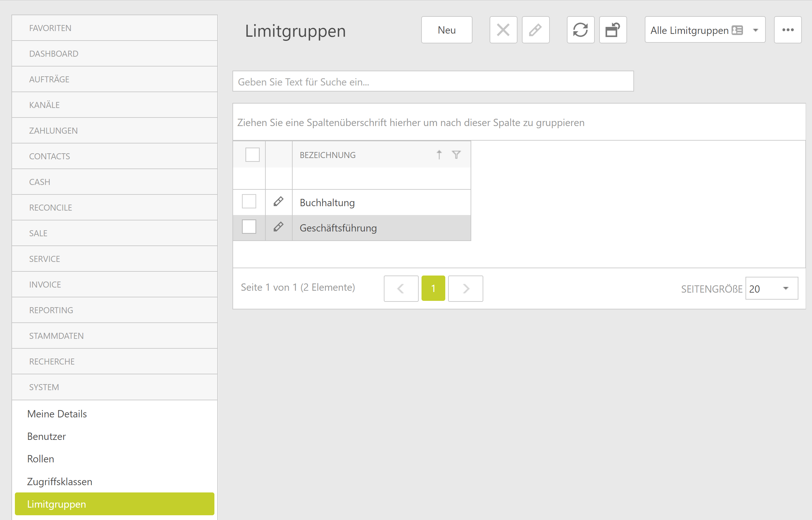The image size is (812, 520).
Task: Click the delete X icon in toolbar
Action: click(x=503, y=30)
